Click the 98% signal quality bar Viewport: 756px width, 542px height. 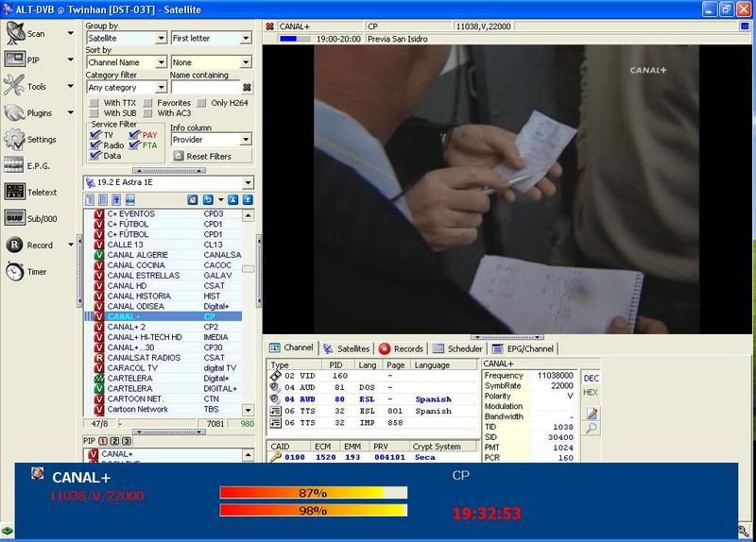[314, 510]
